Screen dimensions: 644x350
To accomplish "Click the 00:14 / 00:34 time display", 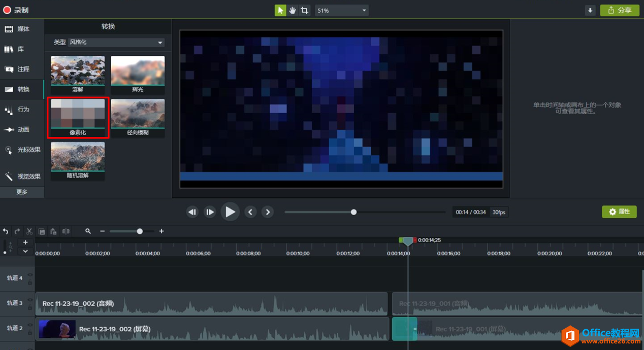I will [x=471, y=212].
